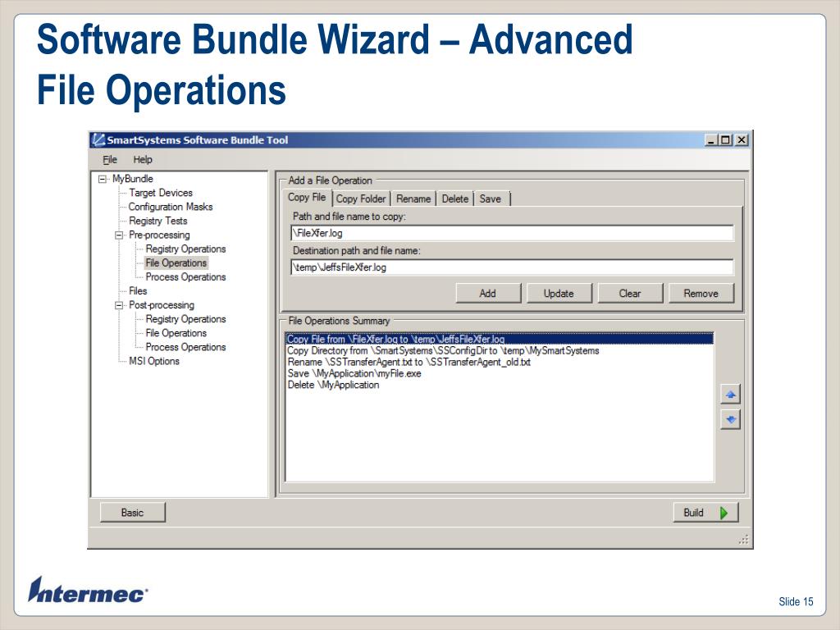Click the destination path input field

pyautogui.click(x=512, y=267)
